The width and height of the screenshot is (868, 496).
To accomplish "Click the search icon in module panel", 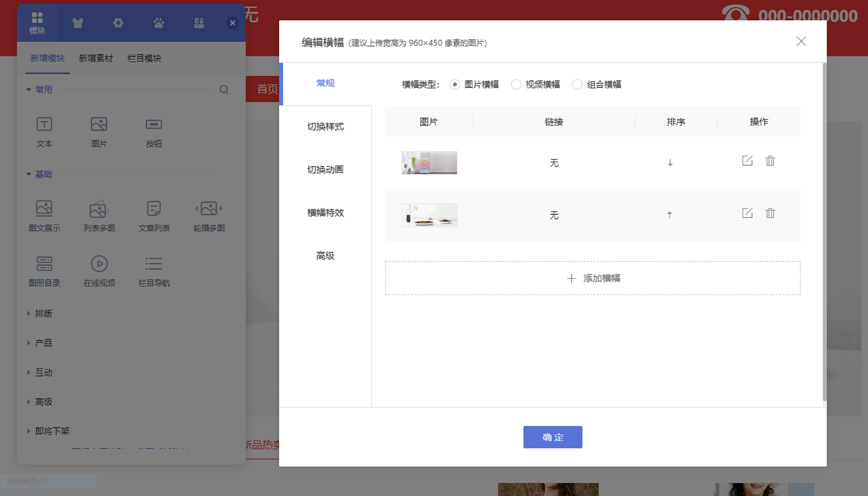I will (224, 90).
